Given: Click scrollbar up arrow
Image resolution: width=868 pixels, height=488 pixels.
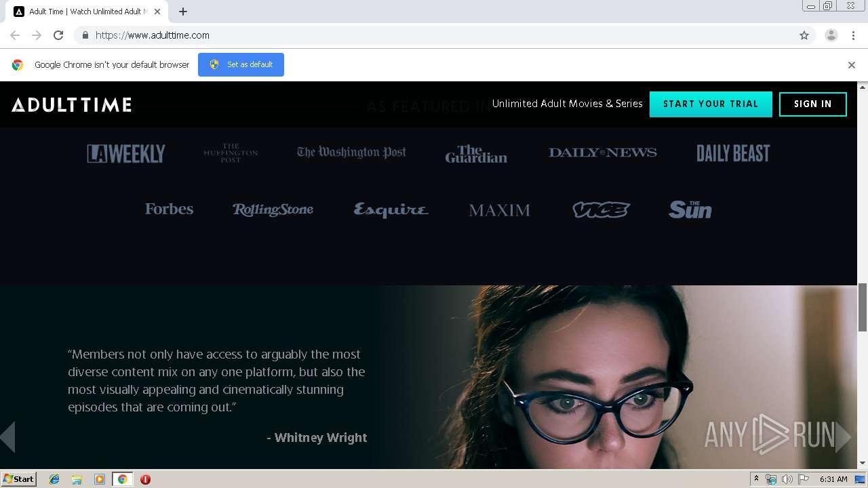Looking at the screenshot, I should tap(863, 87).
